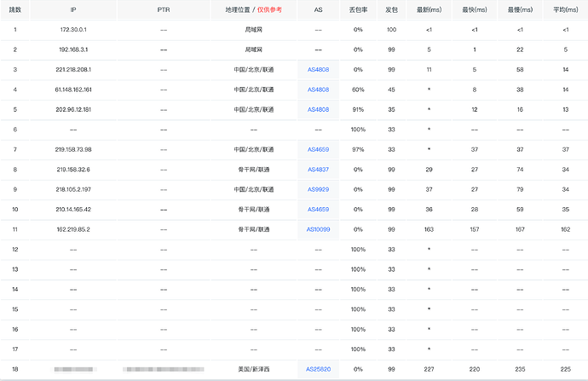Screen dimensions: 588x381
Task: Select IP address 219.158.32.6
Action: click(73, 170)
